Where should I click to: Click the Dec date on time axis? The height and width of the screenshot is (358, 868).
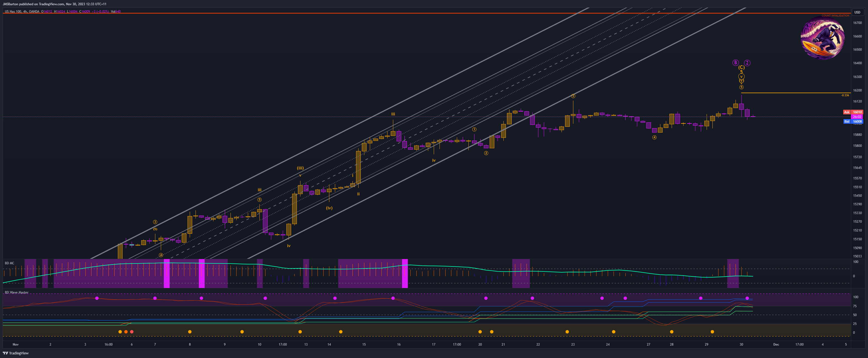pos(776,344)
